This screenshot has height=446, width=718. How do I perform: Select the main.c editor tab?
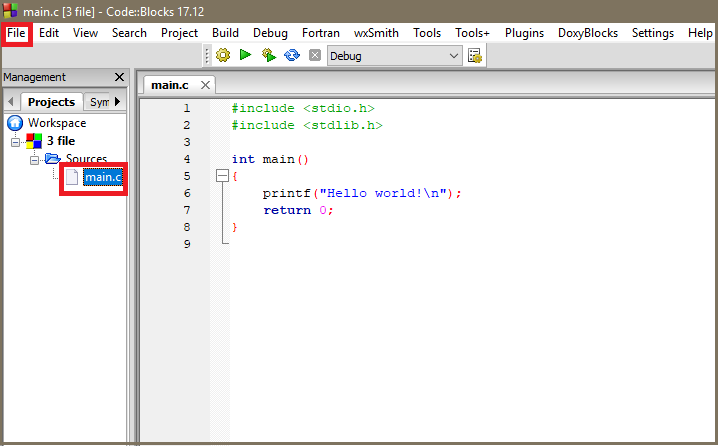tap(170, 85)
